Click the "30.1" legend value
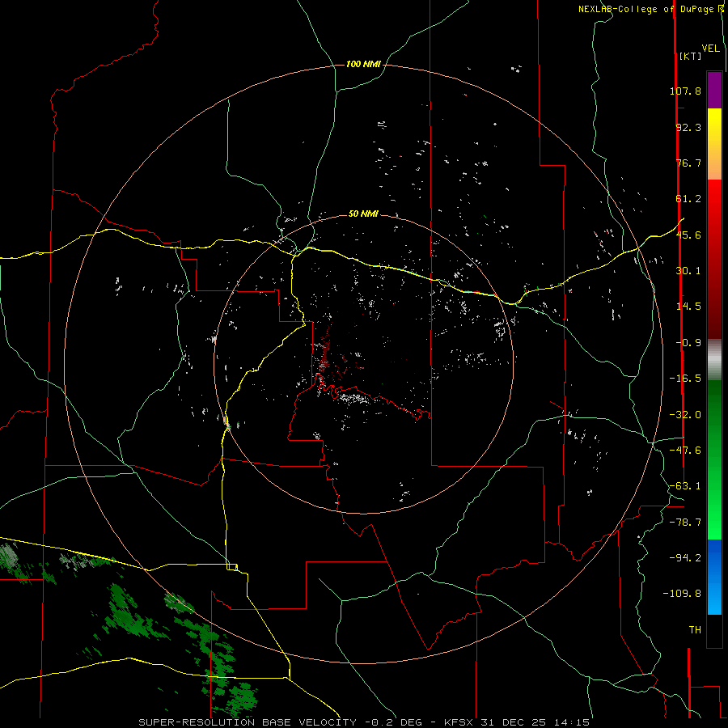Viewport: 728px width, 728px height. [x=688, y=271]
